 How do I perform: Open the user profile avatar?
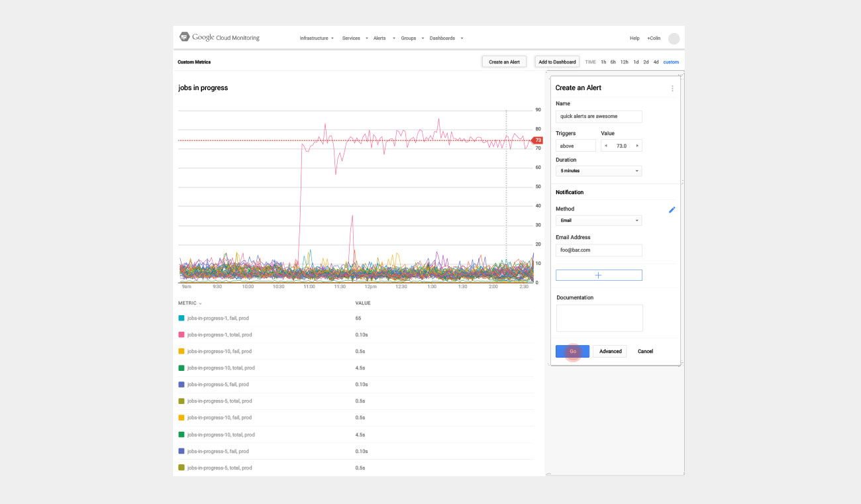pos(674,38)
